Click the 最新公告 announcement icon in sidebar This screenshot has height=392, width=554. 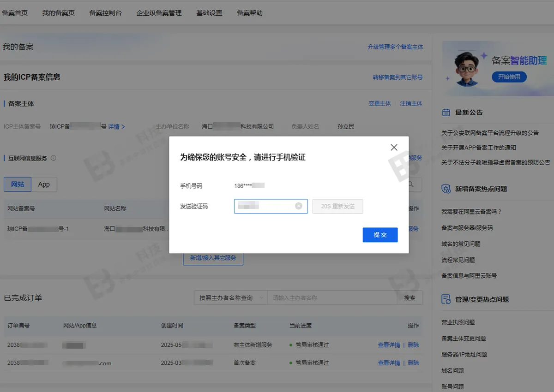tap(446, 112)
